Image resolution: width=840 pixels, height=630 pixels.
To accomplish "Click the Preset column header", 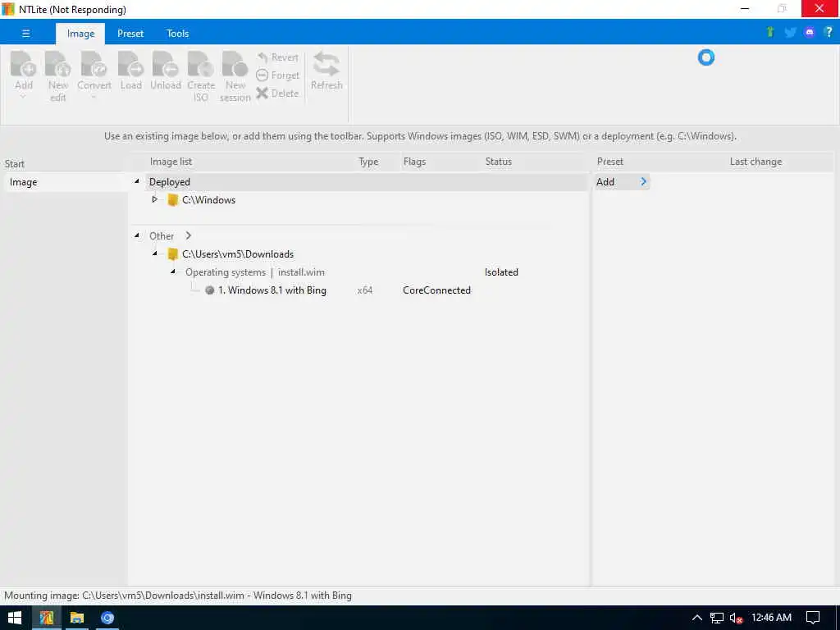I will pyautogui.click(x=610, y=162).
